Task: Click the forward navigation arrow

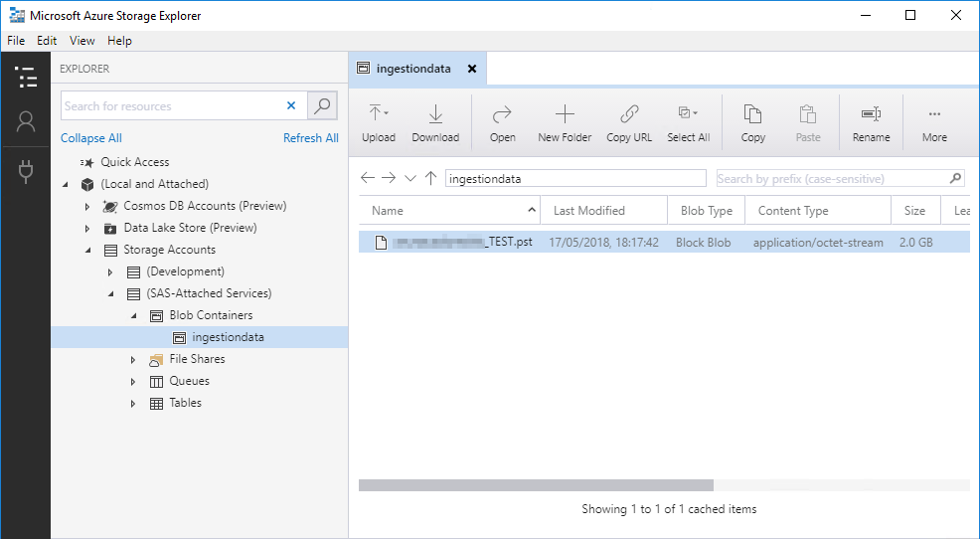Action: (389, 178)
